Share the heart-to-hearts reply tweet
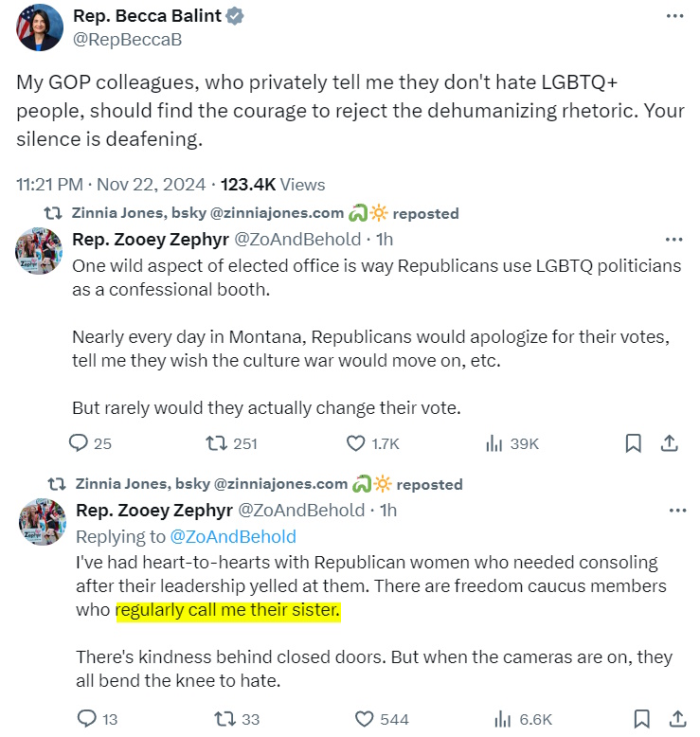 pos(678,719)
